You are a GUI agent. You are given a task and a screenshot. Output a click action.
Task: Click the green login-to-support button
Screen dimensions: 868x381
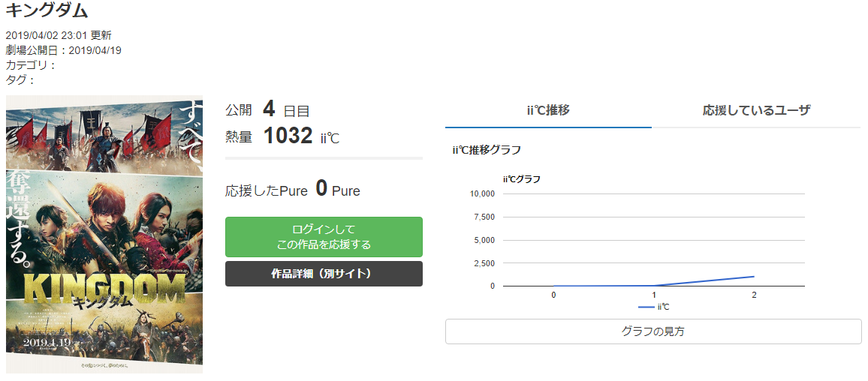pyautogui.click(x=324, y=237)
